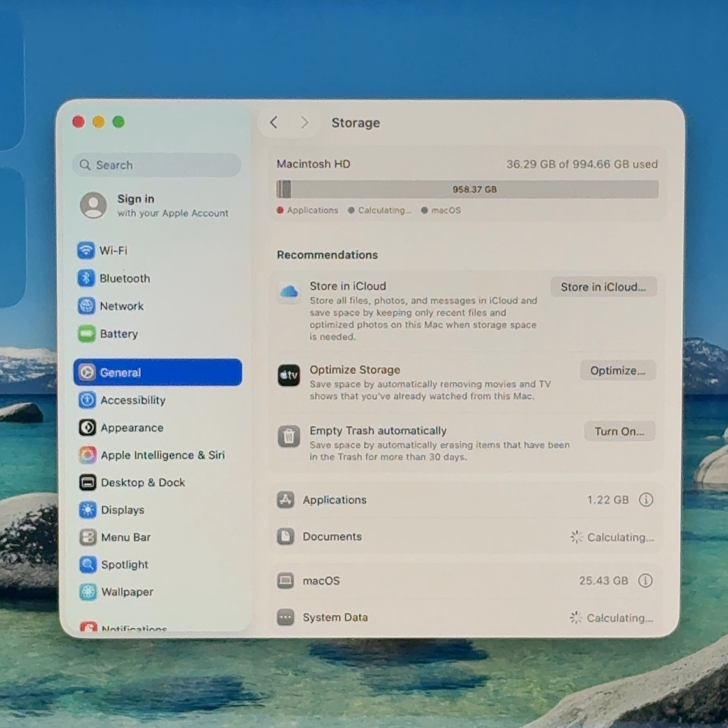
Task: Click the Macintosh HD disk name
Action: point(313,164)
